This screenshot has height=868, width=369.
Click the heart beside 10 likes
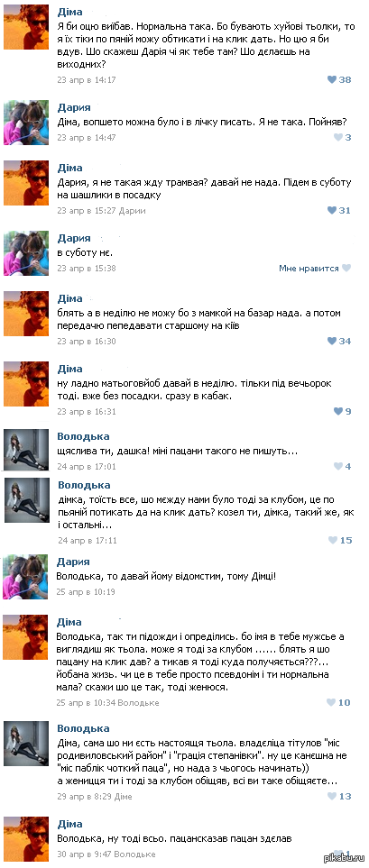[x=331, y=702]
